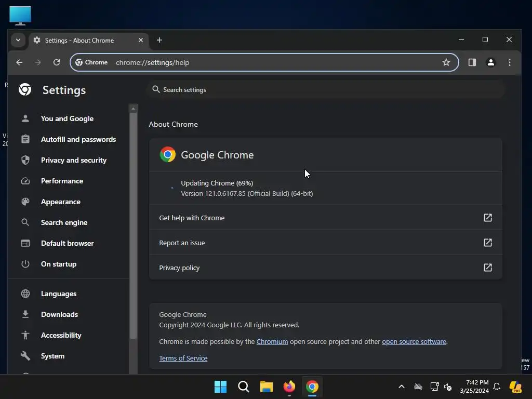
Task: Open the notification bell in taskbar
Action: tap(497, 387)
